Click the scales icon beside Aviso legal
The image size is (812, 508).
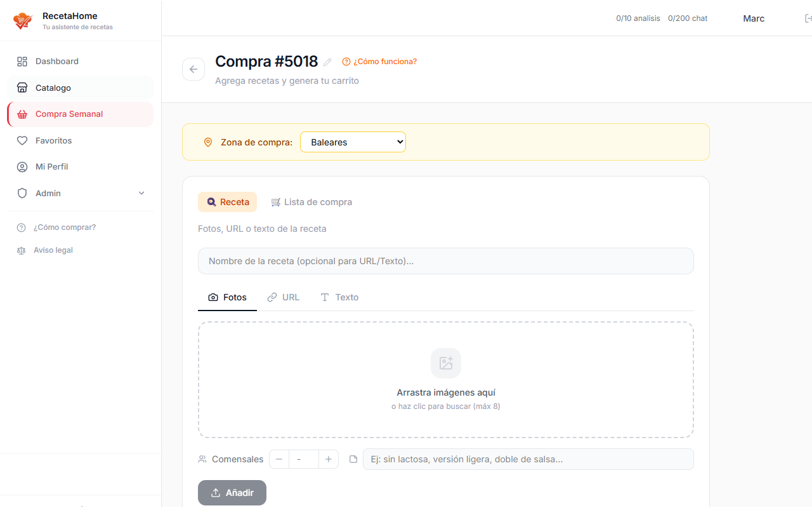[x=21, y=250]
